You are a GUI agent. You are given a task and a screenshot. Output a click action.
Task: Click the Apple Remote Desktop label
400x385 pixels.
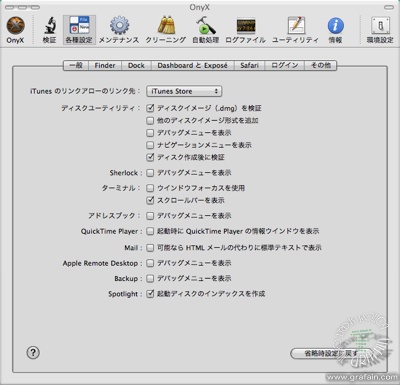click(102, 263)
